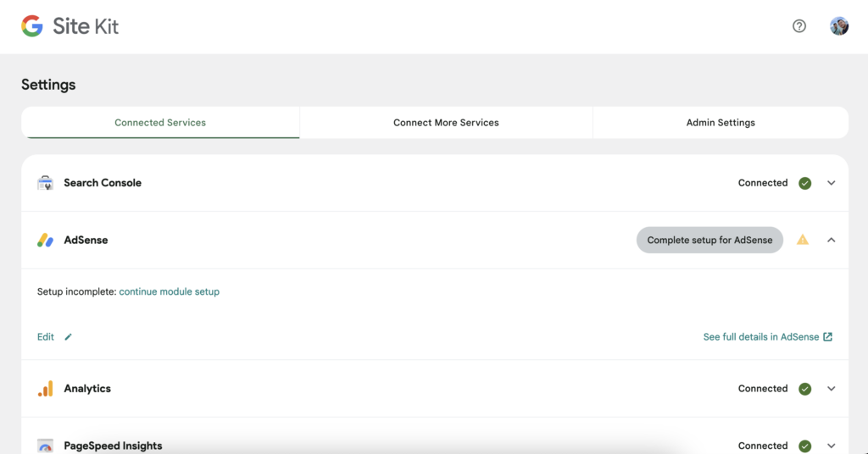Click the AdSense yellow warning icon

803,241
